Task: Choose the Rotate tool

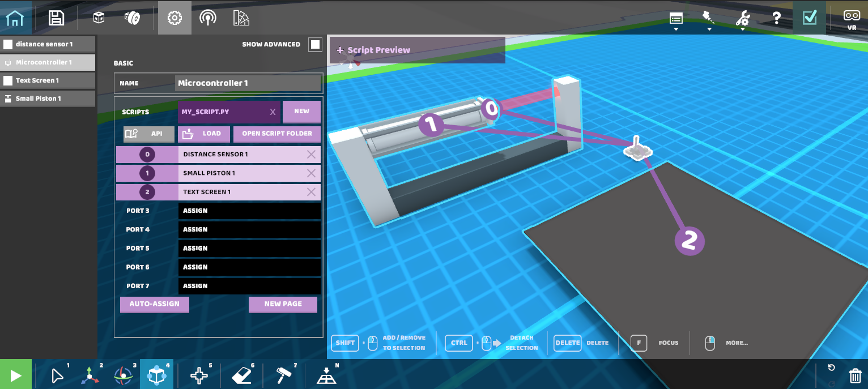Action: point(122,375)
